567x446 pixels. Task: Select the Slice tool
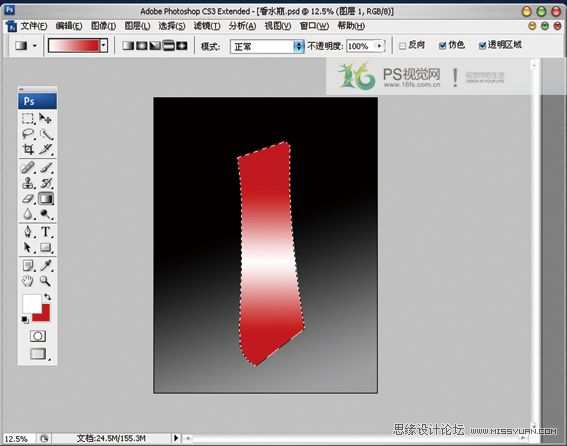(x=46, y=149)
